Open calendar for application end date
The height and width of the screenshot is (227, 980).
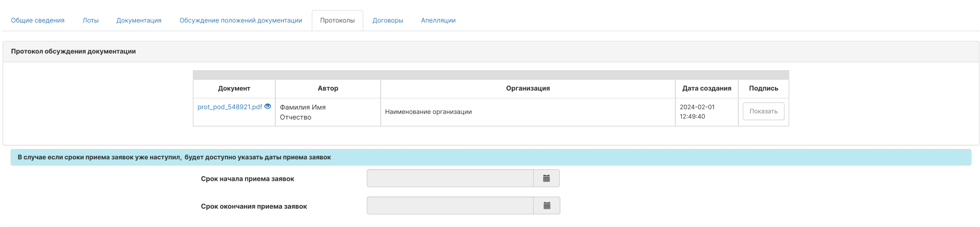(547, 206)
